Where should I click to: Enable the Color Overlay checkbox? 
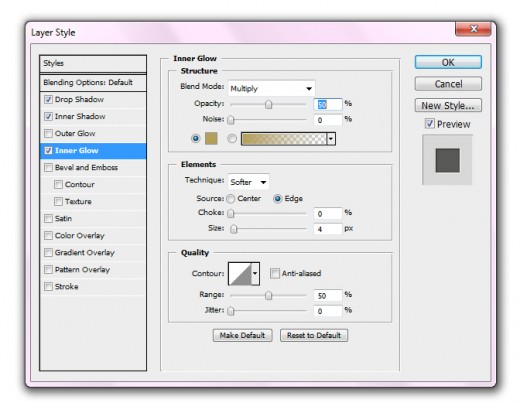pyautogui.click(x=48, y=235)
